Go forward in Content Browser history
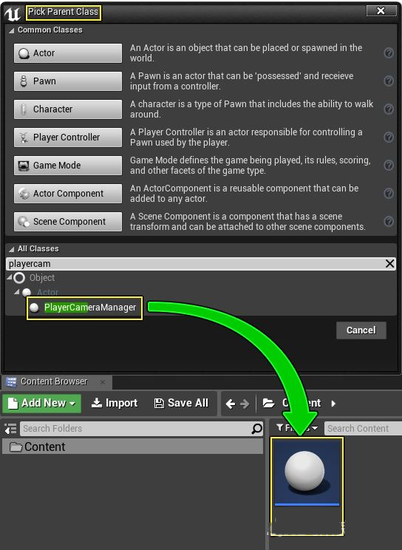The width and height of the screenshot is (402, 550). coord(245,404)
